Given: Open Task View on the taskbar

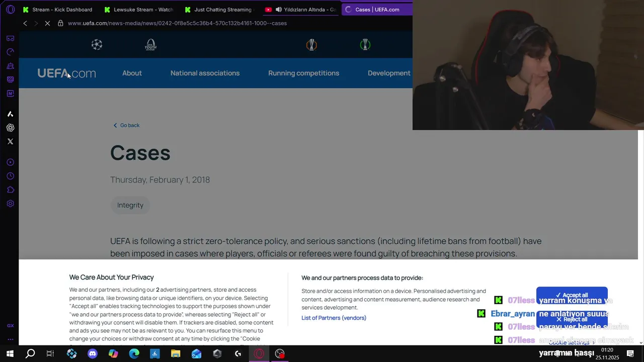Looking at the screenshot, I should click(x=50, y=353).
